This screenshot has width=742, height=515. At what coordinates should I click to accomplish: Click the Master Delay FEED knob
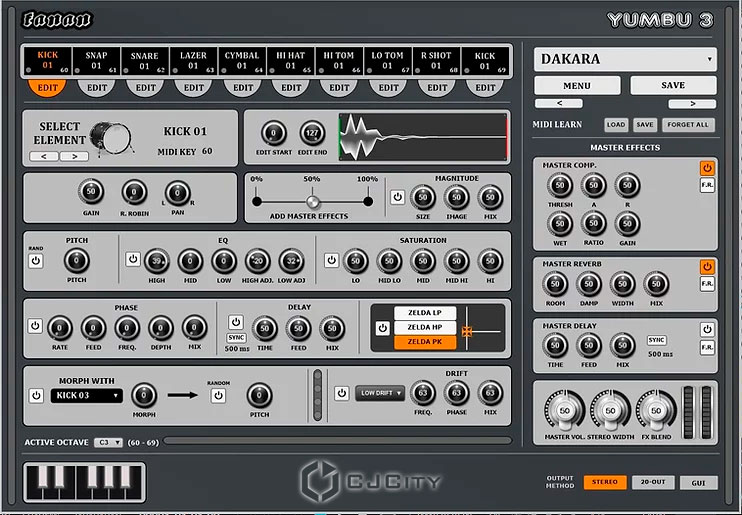tap(589, 346)
